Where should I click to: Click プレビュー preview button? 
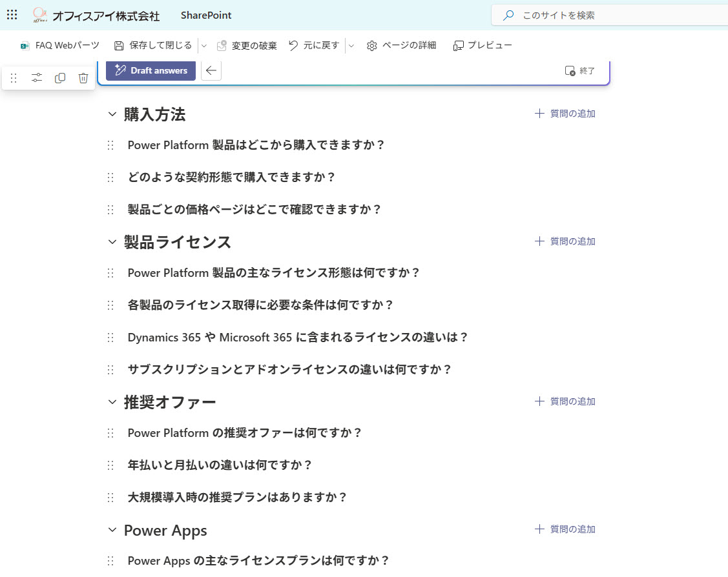(x=483, y=45)
